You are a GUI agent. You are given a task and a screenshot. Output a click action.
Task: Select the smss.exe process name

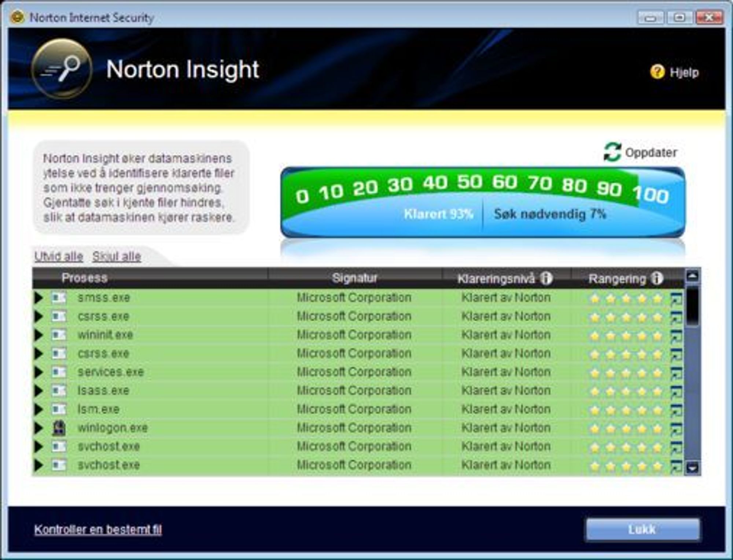[x=104, y=297]
